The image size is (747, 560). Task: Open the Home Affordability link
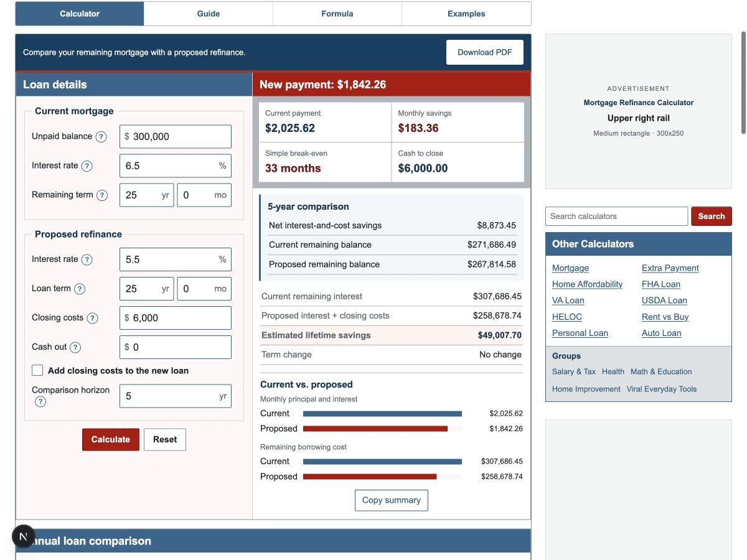coord(588,284)
